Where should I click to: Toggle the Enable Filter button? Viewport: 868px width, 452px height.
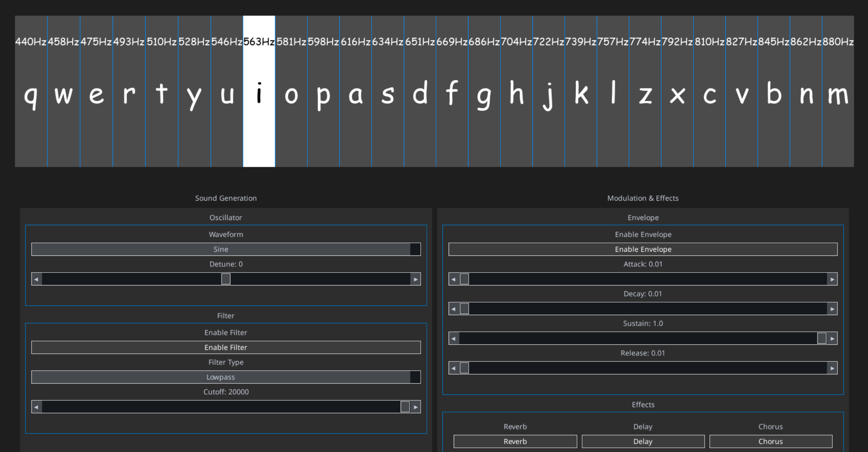coord(226,347)
